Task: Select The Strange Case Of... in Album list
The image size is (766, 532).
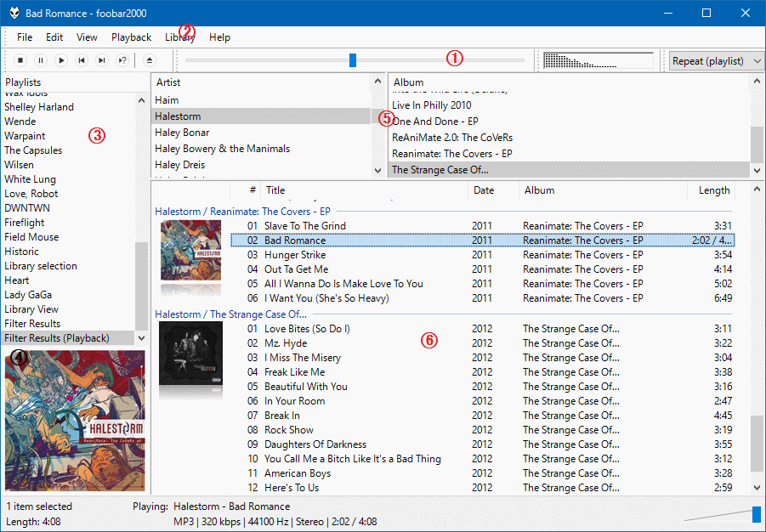Action: [x=569, y=170]
